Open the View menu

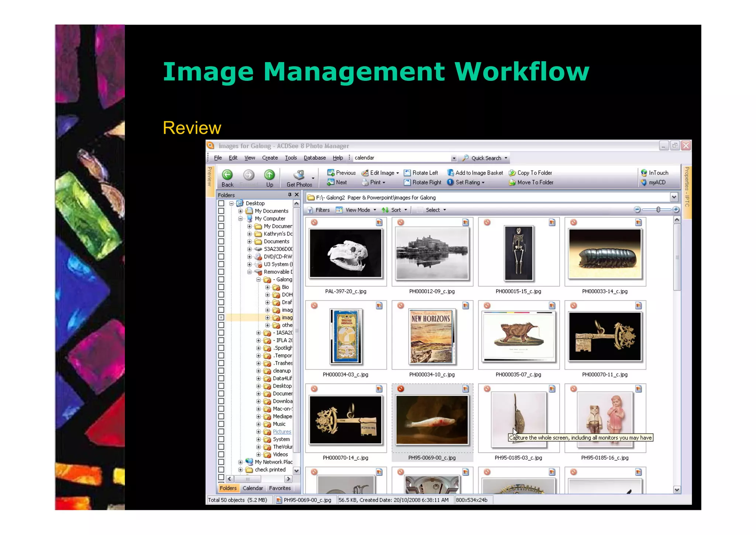tap(250, 158)
